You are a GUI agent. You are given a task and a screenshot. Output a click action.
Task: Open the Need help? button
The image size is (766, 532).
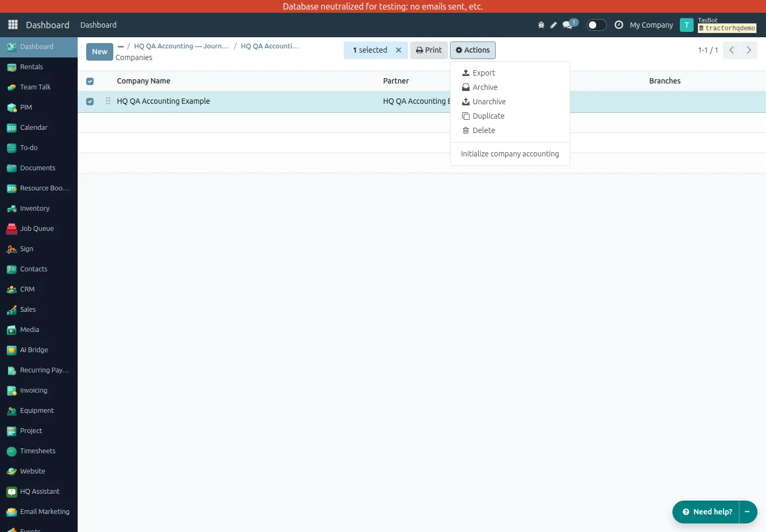click(x=706, y=512)
